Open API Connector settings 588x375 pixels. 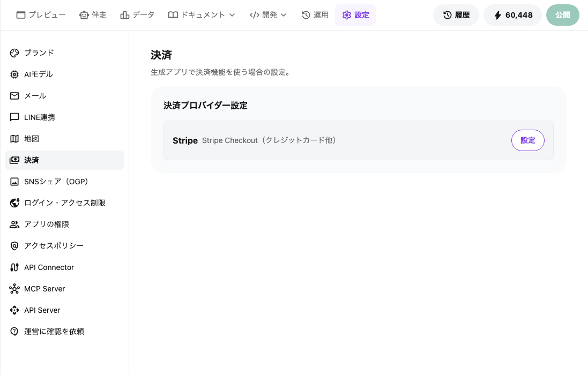point(64,267)
